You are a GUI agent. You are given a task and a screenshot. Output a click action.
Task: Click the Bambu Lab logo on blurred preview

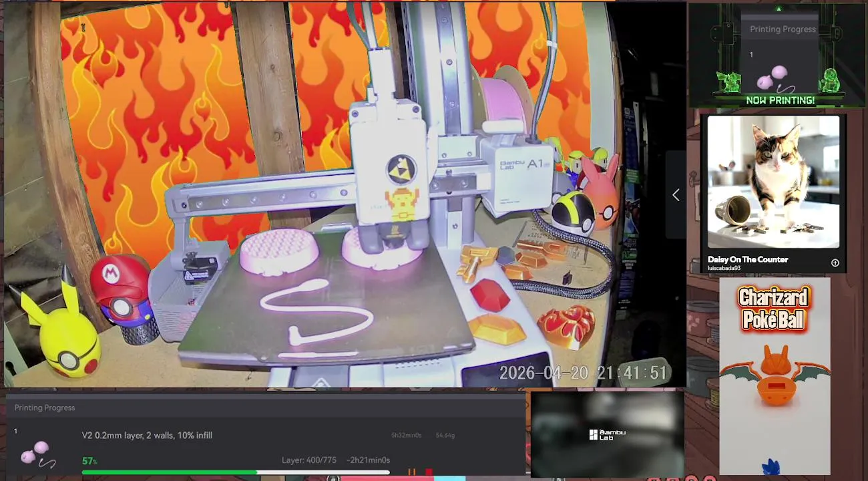tap(607, 435)
